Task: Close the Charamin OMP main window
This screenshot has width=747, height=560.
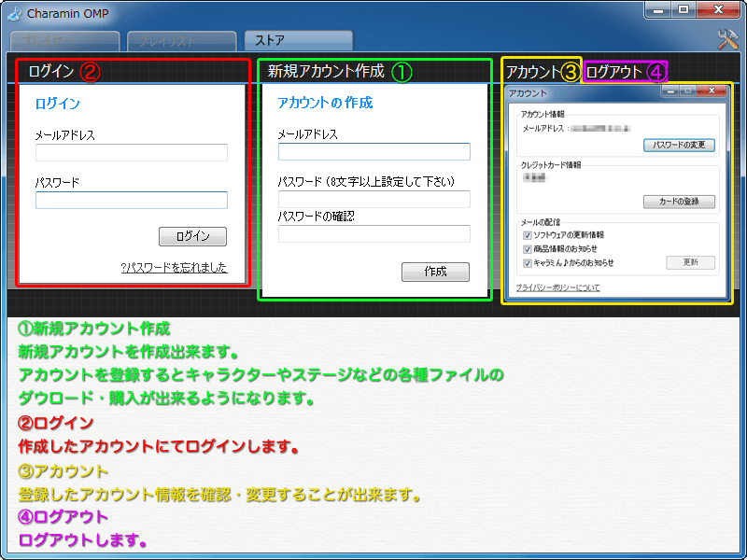Action: 718,9
